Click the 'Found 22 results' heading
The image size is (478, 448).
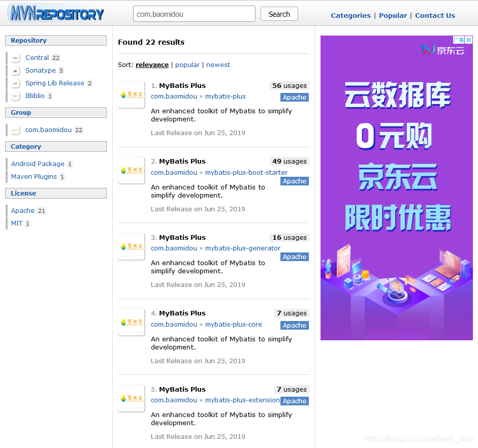151,42
